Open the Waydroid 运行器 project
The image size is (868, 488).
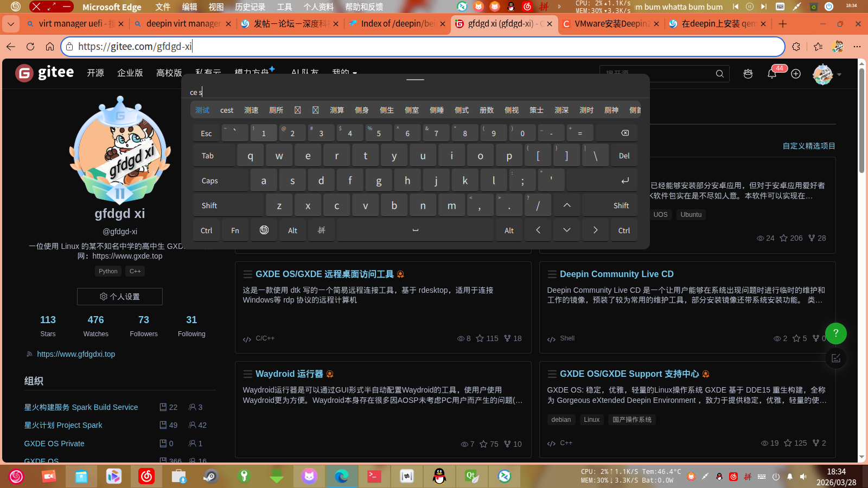point(289,374)
